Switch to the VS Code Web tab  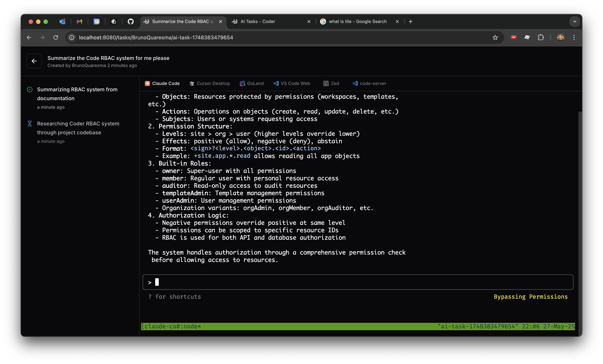[292, 83]
